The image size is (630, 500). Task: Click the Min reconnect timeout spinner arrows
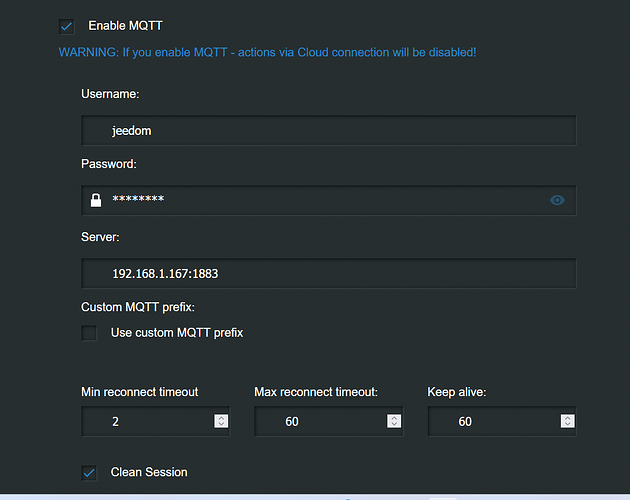click(220, 422)
